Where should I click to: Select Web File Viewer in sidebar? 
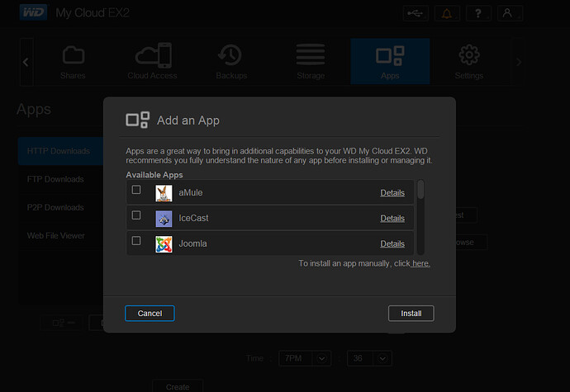[60, 236]
